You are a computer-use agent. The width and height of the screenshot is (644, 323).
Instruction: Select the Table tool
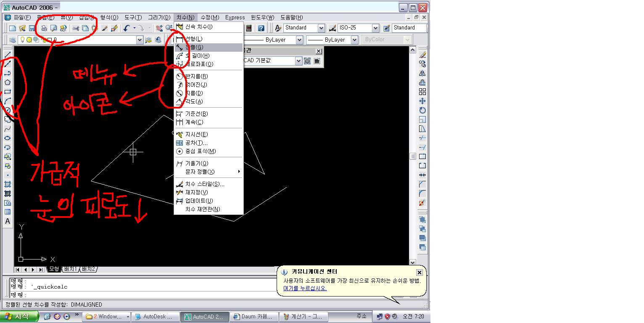click(x=8, y=212)
